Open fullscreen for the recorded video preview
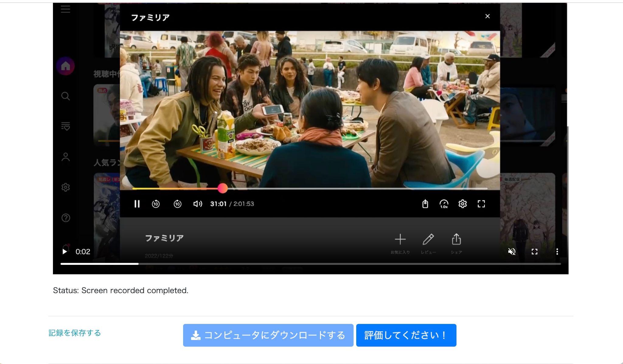 [x=534, y=251]
